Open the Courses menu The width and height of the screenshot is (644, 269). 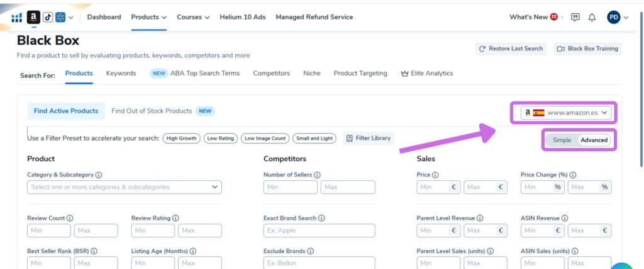tap(193, 17)
